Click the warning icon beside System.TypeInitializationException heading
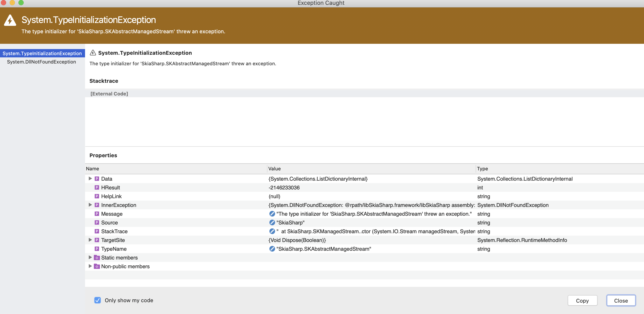Image resolution: width=644 pixels, height=314 pixels. coord(93,53)
